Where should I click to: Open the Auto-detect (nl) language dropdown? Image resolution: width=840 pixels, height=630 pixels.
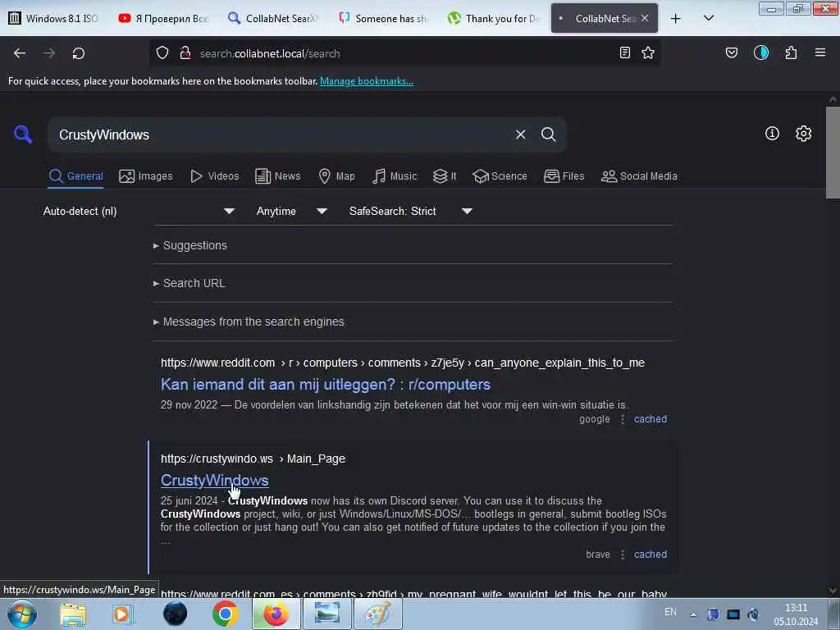tap(139, 211)
